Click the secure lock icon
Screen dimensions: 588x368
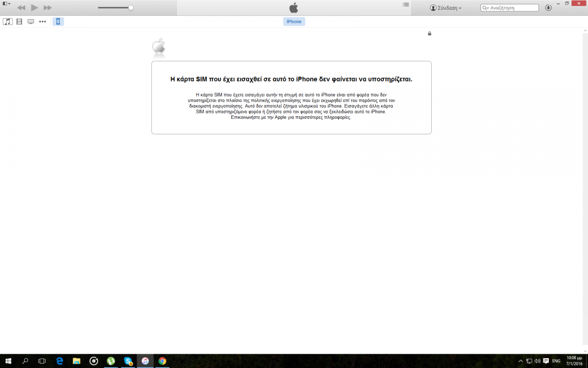[x=430, y=33]
